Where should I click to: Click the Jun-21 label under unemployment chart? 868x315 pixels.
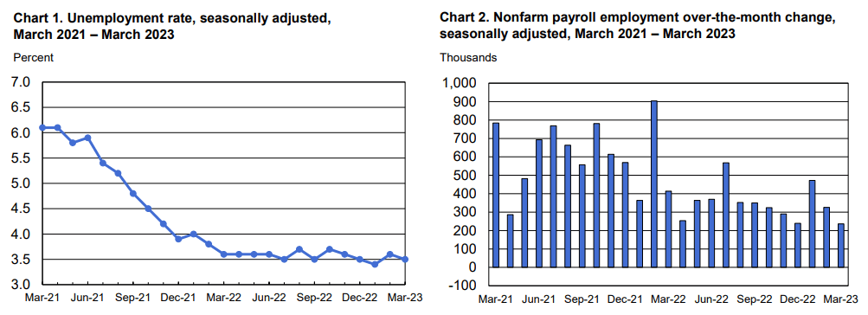[x=88, y=298]
